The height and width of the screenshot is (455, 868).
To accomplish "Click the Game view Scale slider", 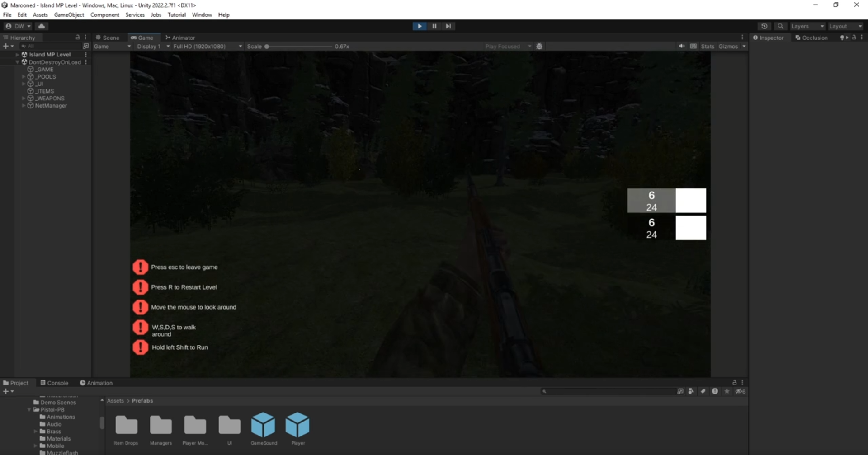I will tap(298, 46).
